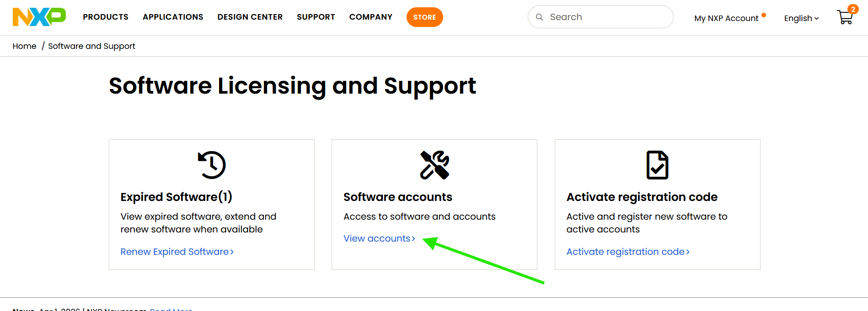Expand the English language dropdown
This screenshot has width=868, height=311.
801,18
